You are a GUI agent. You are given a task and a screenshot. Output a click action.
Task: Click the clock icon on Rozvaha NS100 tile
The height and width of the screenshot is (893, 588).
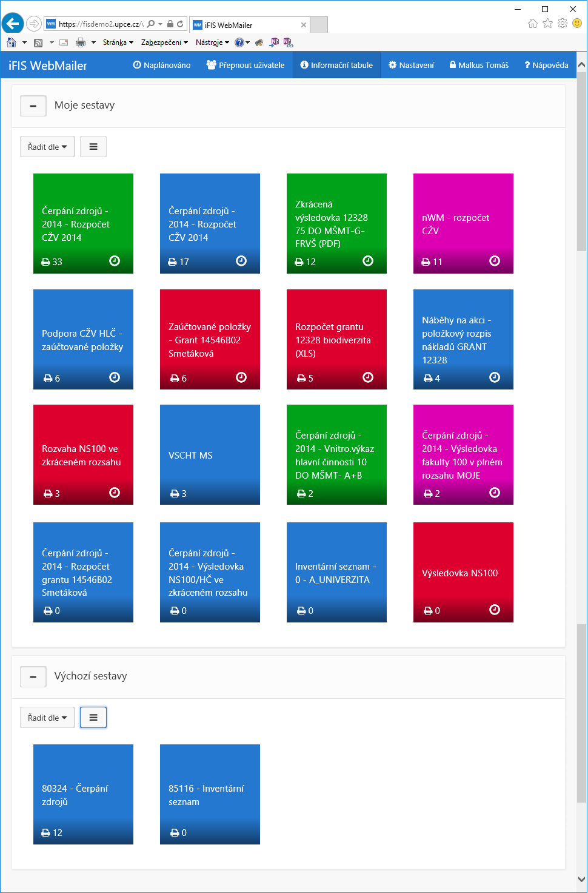115,493
